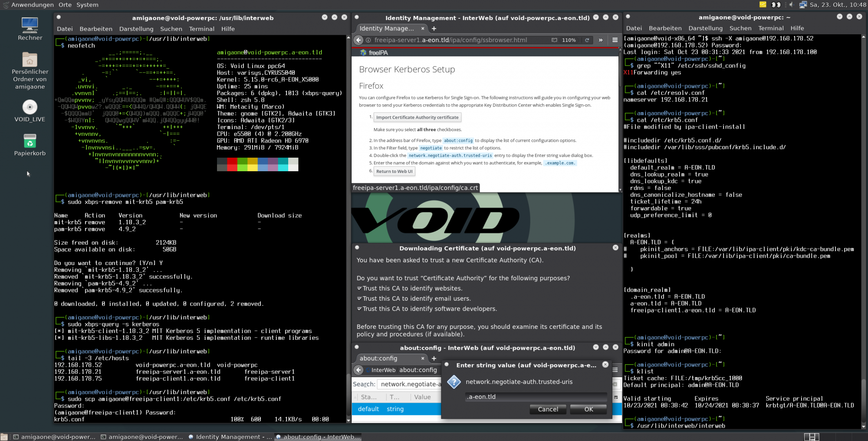Click the about:config Search field

point(409,384)
